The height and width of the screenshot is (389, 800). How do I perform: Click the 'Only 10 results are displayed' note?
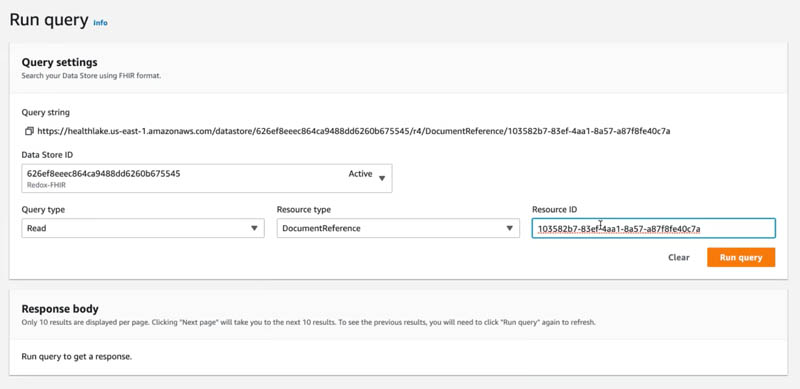coord(308,323)
